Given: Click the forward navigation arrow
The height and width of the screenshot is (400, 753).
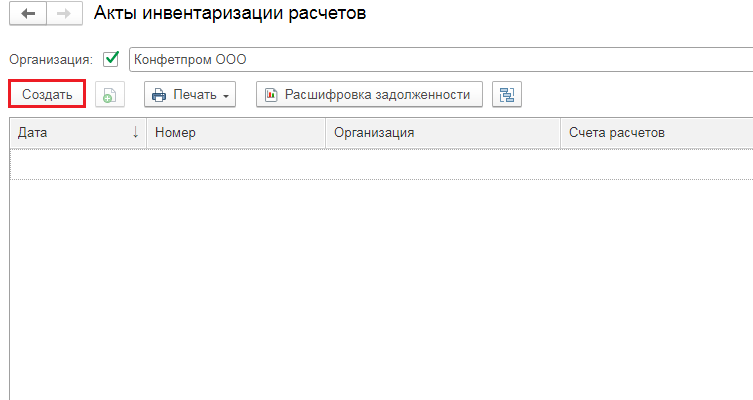Looking at the screenshot, I should (61, 14).
